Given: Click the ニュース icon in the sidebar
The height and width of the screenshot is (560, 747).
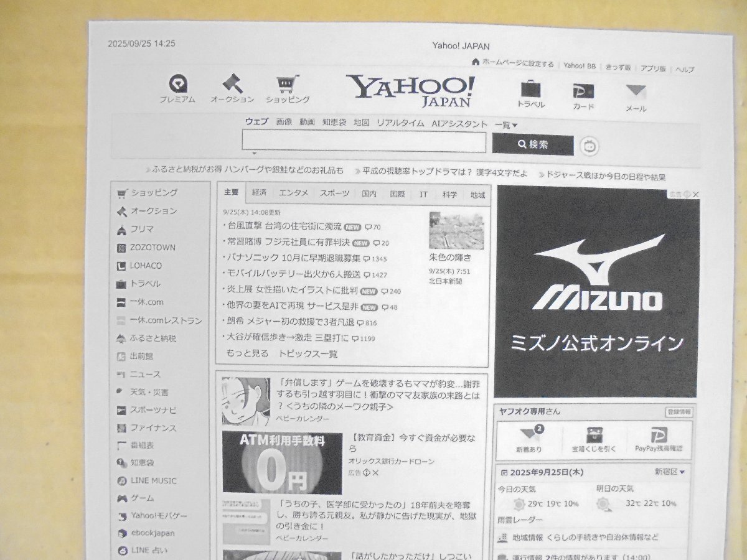Looking at the screenshot, I should [122, 375].
